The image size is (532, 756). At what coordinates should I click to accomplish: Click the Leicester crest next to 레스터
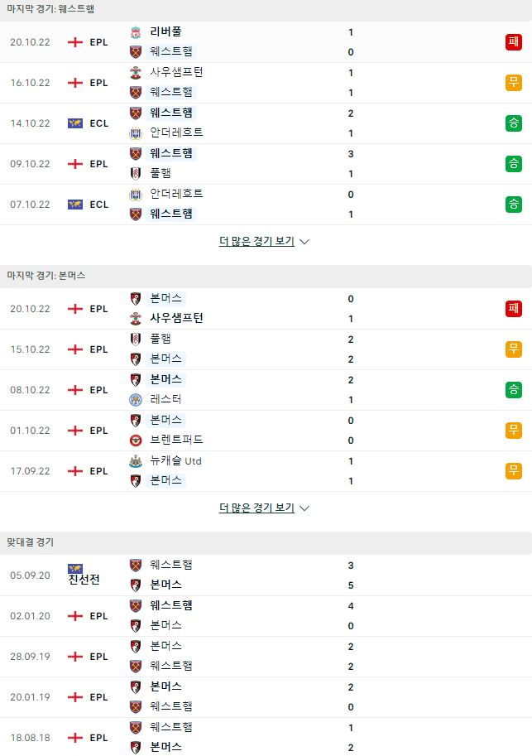pos(136,400)
